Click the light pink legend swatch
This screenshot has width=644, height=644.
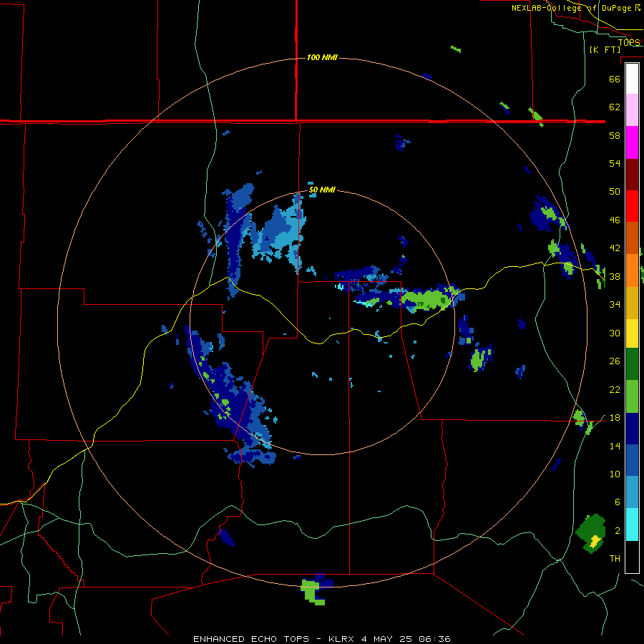click(632, 110)
